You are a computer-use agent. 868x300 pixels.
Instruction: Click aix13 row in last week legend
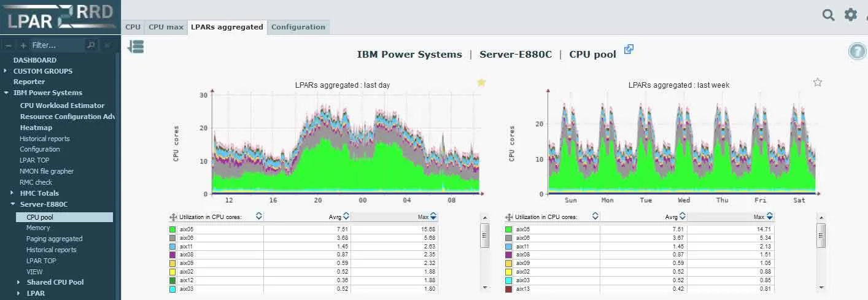(639, 288)
